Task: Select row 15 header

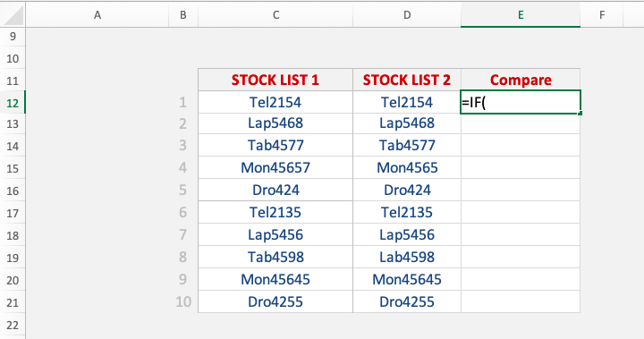Action: pyautogui.click(x=13, y=168)
